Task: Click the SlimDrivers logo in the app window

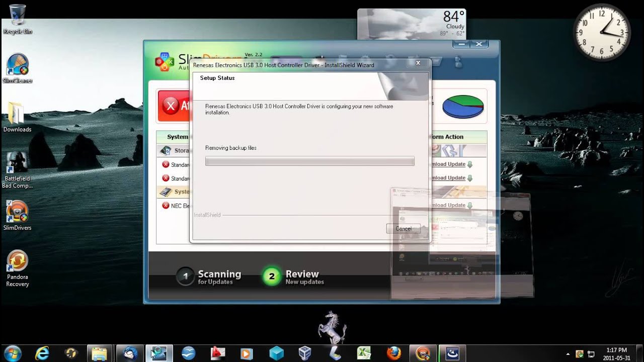Action: click(x=165, y=61)
